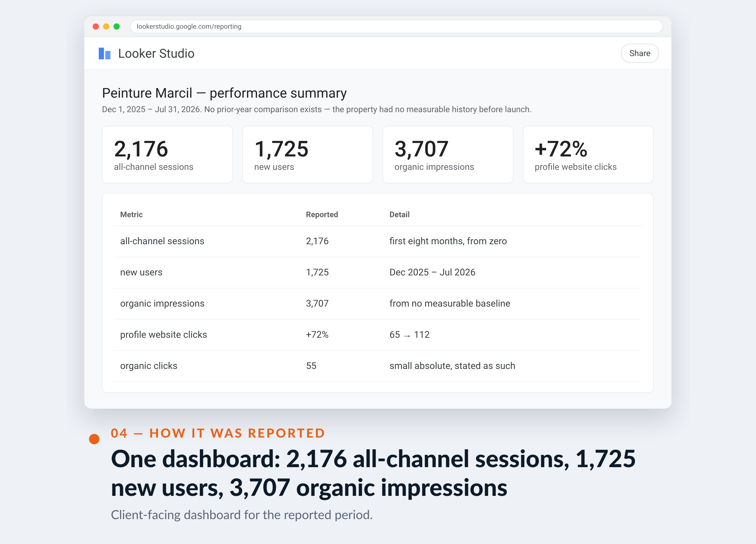Click the 'How it was reported' section label
This screenshot has height=544, width=756.
[218, 433]
